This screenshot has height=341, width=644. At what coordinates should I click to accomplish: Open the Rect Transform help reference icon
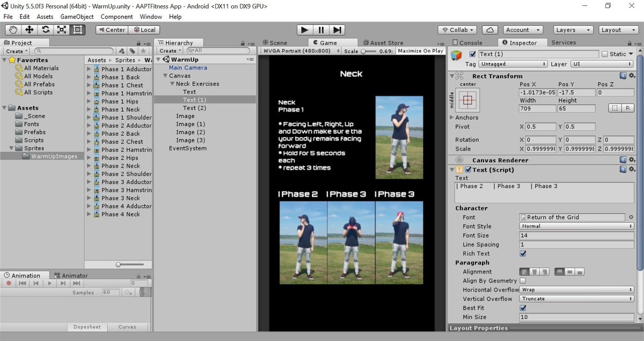click(623, 76)
